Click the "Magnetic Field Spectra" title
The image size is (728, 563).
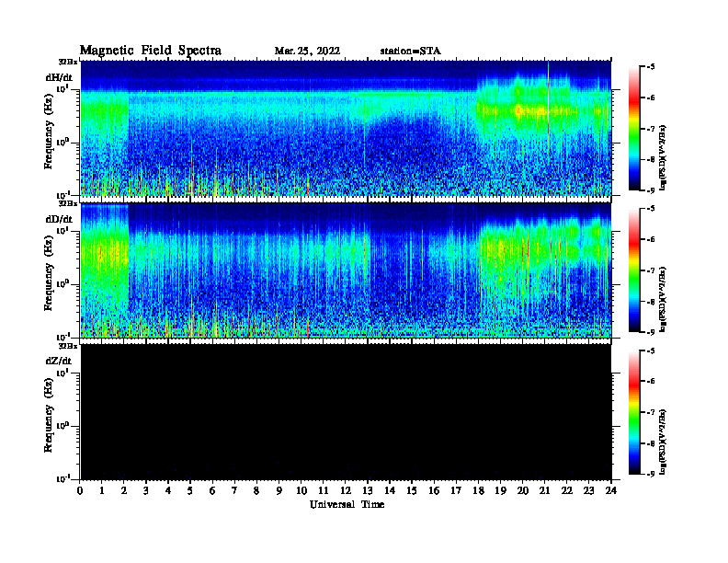click(x=151, y=51)
